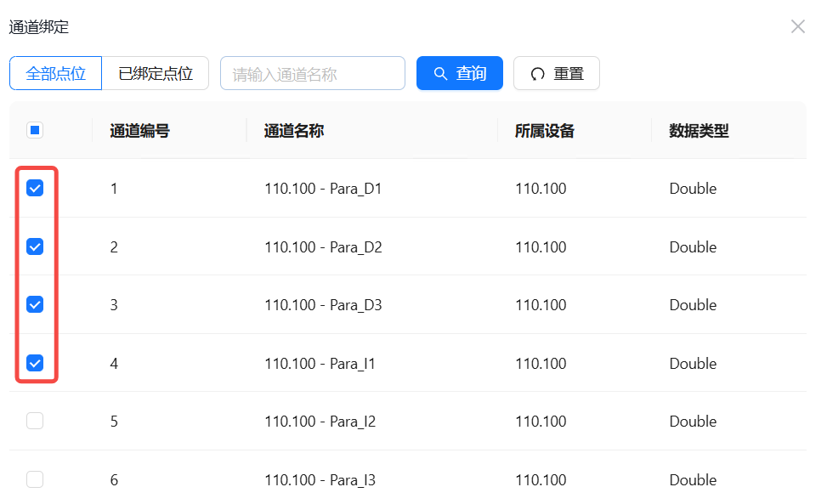Click the 110.100 - Para_I3 name cell
Image resolution: width=827 pixels, height=504 pixels.
click(320, 480)
